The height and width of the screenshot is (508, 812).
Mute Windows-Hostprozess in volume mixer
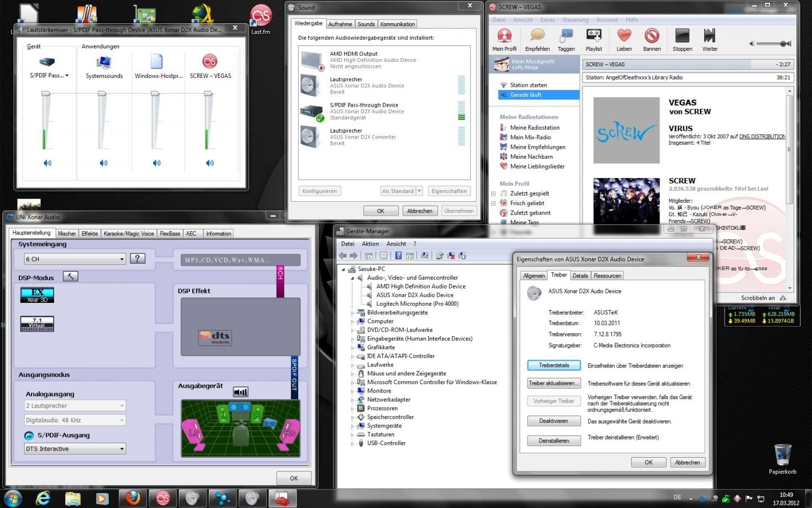pyautogui.click(x=157, y=163)
